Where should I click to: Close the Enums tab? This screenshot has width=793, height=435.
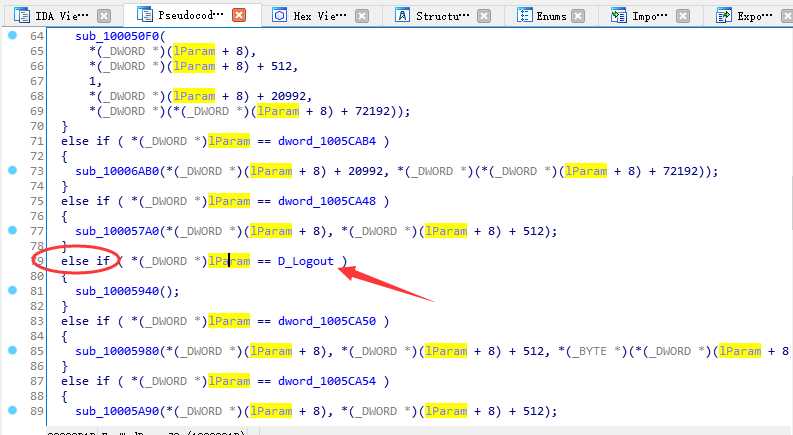coord(578,16)
